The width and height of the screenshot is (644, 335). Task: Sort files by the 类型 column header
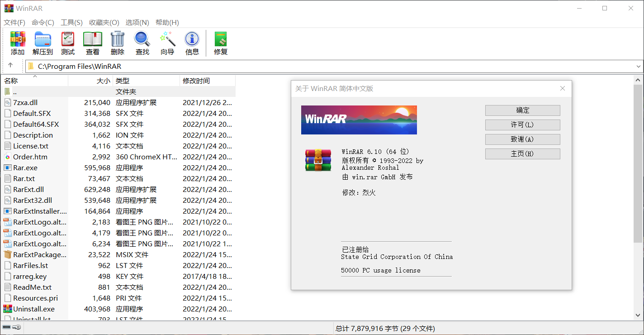click(x=146, y=81)
